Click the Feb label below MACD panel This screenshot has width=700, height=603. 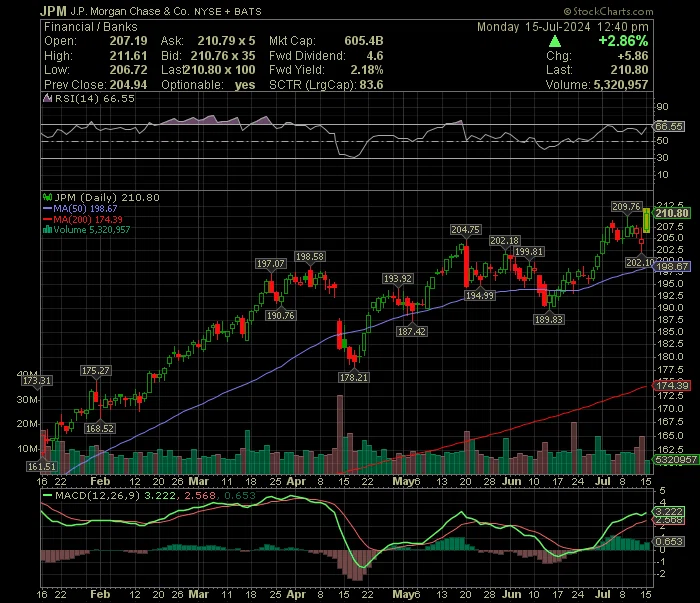[x=100, y=595]
